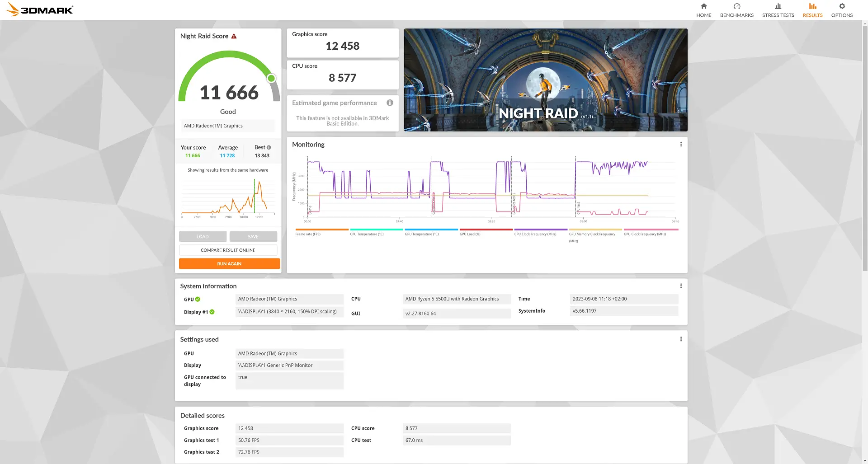Viewport: 868px width, 464px height.
Task: Click the SAVE button
Action: 253,237
